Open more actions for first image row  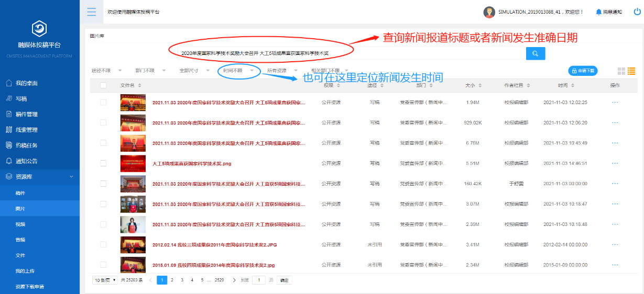(615, 103)
